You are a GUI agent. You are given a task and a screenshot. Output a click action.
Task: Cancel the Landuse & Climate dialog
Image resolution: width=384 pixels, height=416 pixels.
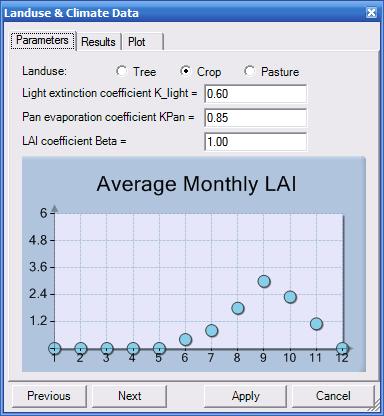pos(333,396)
